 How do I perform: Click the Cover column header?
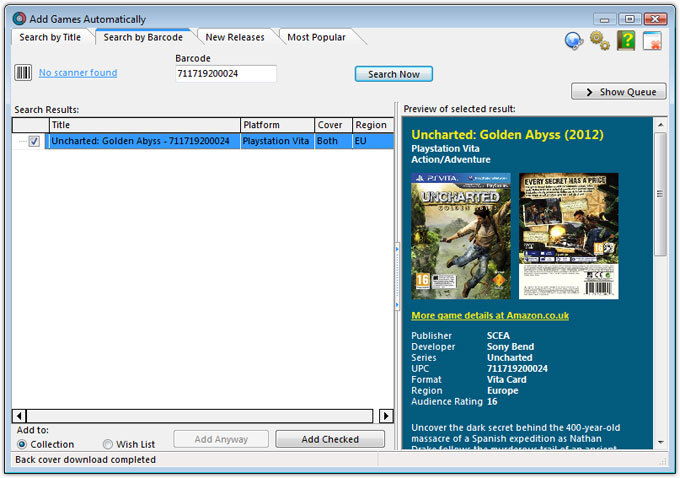coord(333,125)
